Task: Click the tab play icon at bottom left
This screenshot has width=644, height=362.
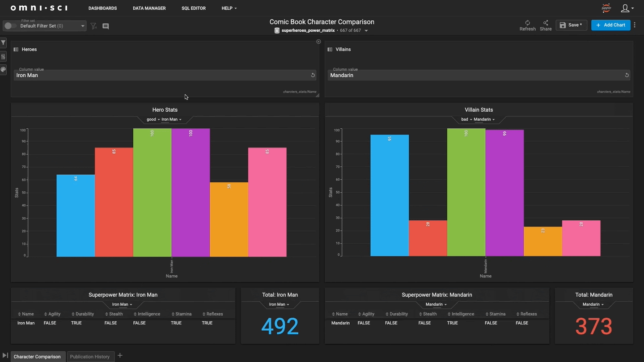Action: (5, 356)
